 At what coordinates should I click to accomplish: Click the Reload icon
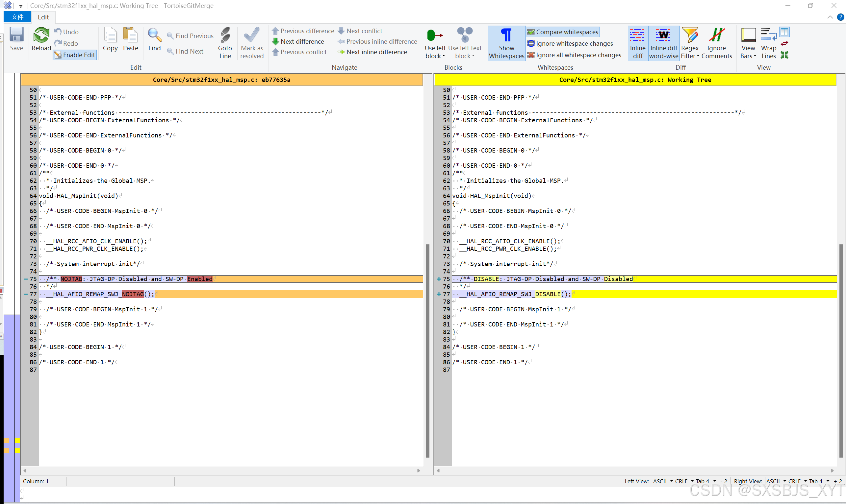[41, 35]
